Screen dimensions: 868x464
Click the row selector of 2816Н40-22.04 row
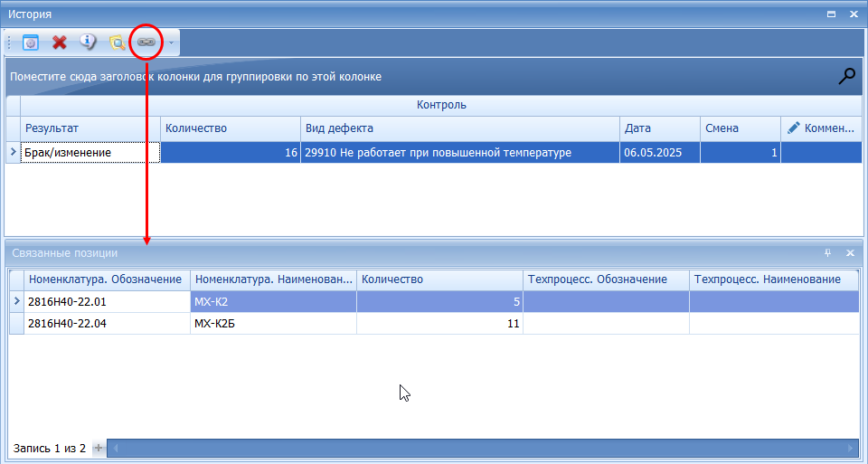point(16,324)
